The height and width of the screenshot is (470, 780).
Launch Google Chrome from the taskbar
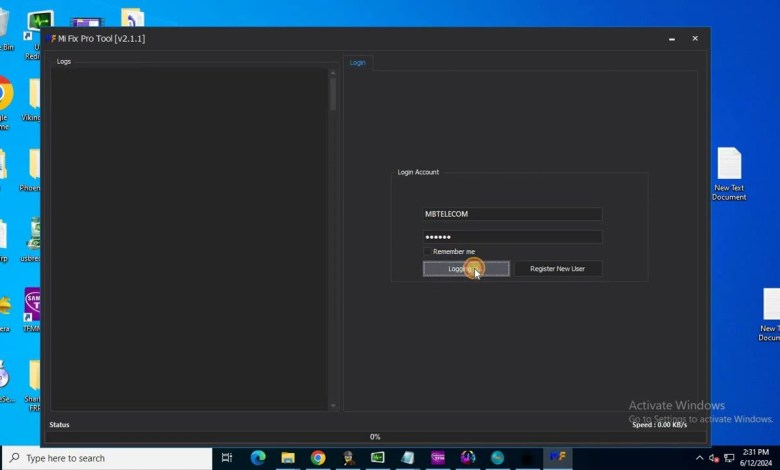[x=318, y=458]
